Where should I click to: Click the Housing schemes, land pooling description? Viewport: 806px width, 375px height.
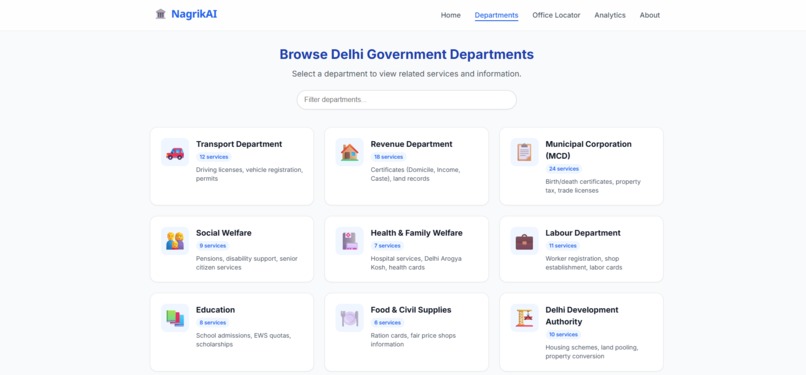tap(592, 352)
